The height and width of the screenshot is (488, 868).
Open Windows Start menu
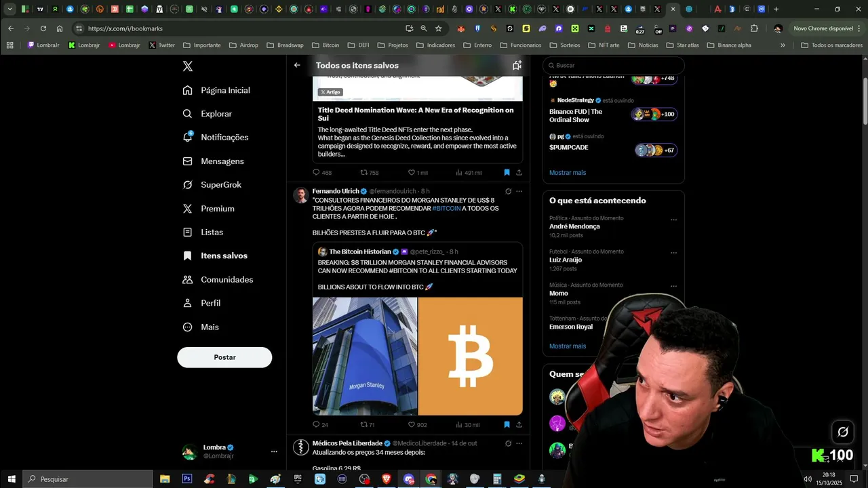click(x=12, y=479)
